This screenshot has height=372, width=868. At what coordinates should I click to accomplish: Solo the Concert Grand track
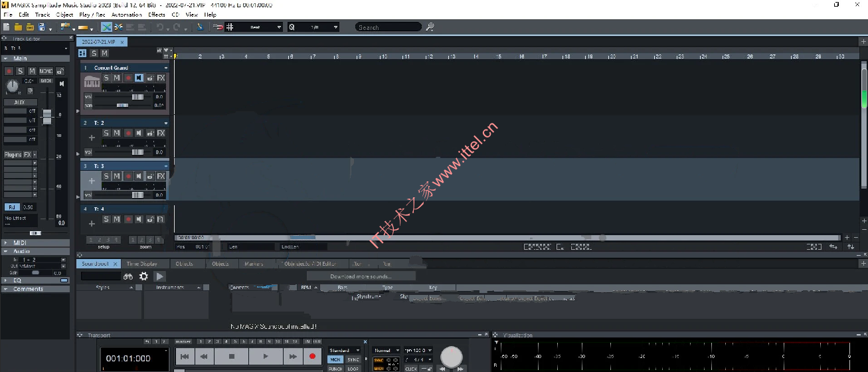point(106,78)
